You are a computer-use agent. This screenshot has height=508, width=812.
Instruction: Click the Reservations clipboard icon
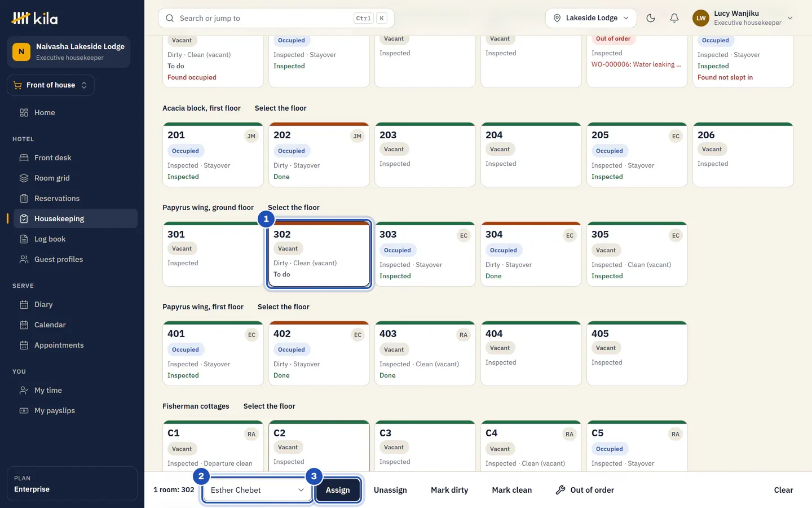[x=24, y=198]
